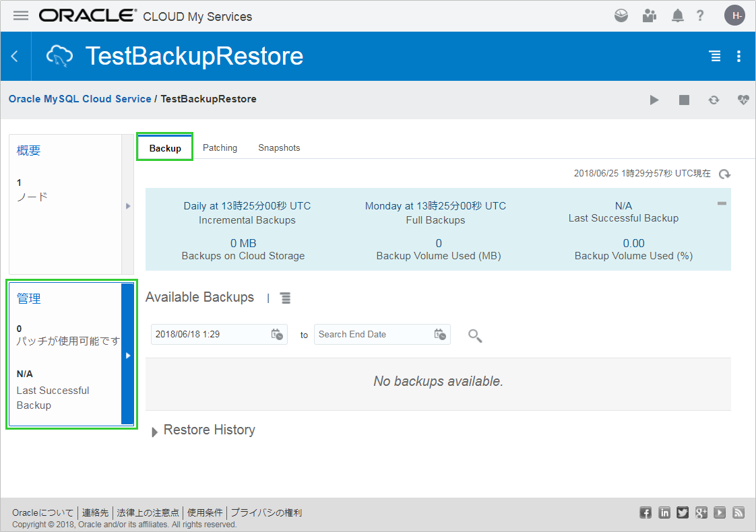This screenshot has height=532, width=756.
Task: Open 連絡先 footer link
Action: [95, 512]
